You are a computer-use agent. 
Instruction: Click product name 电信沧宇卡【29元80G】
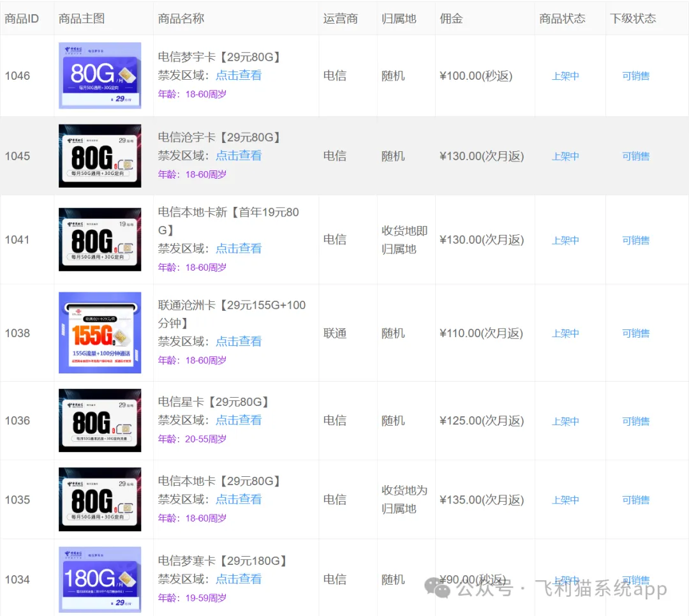(x=219, y=137)
